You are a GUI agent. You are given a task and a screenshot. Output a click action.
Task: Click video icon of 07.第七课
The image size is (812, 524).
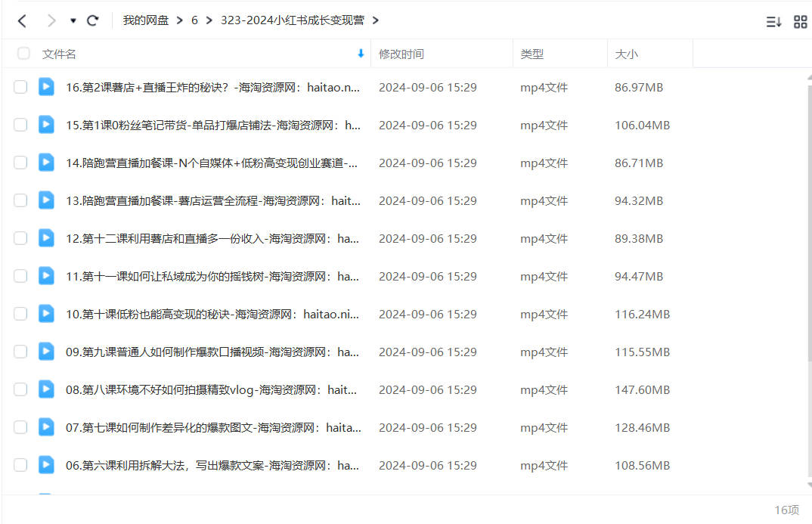coord(46,426)
